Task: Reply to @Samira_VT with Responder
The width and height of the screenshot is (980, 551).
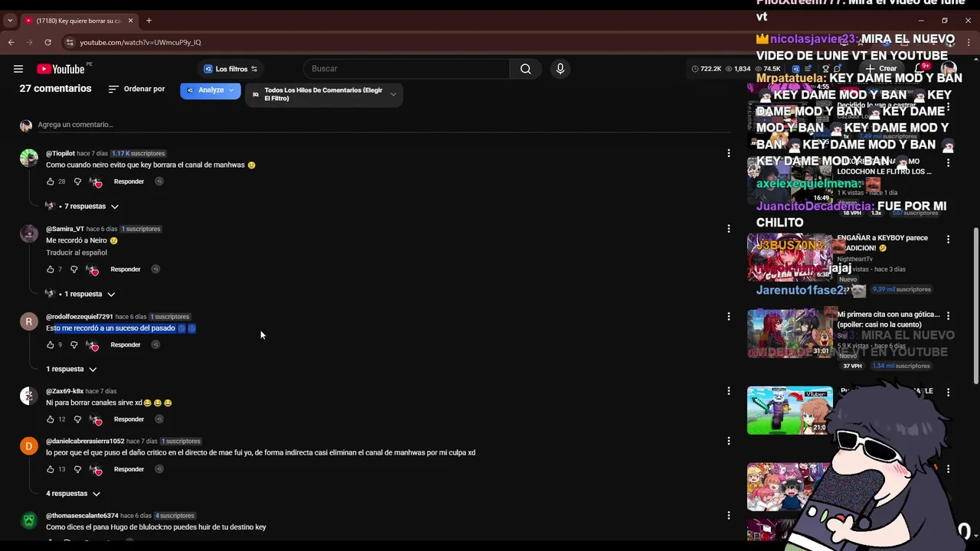Action: pos(126,269)
